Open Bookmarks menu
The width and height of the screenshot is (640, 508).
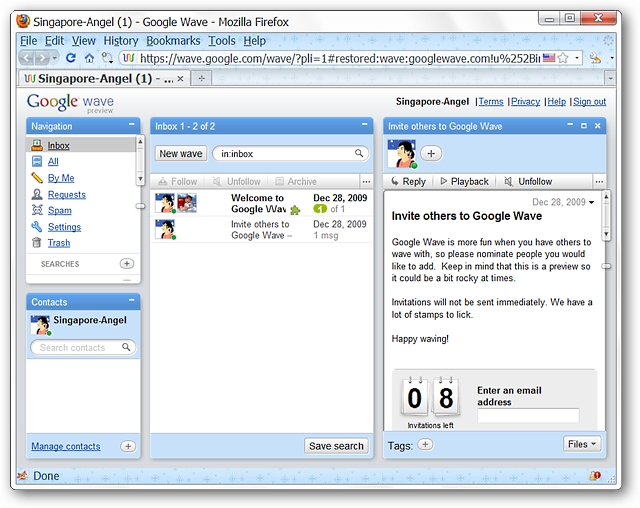coord(173,41)
